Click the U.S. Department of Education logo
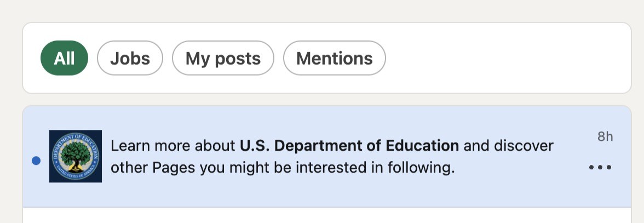The height and width of the screenshot is (223, 644). (76, 156)
